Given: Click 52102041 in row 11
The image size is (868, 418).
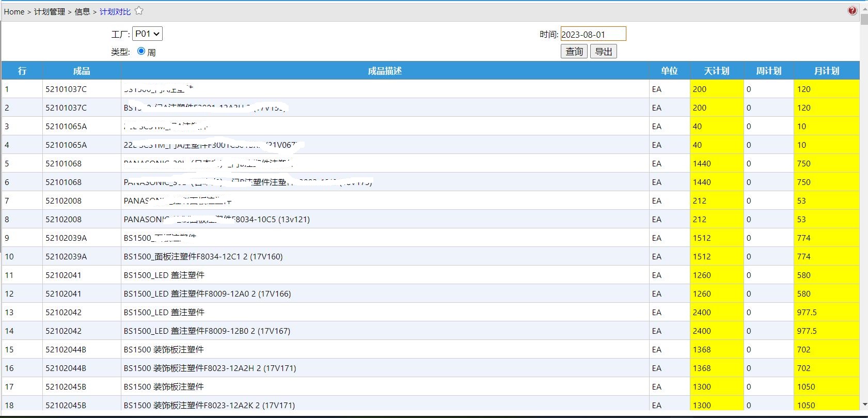Looking at the screenshot, I should coord(64,275).
